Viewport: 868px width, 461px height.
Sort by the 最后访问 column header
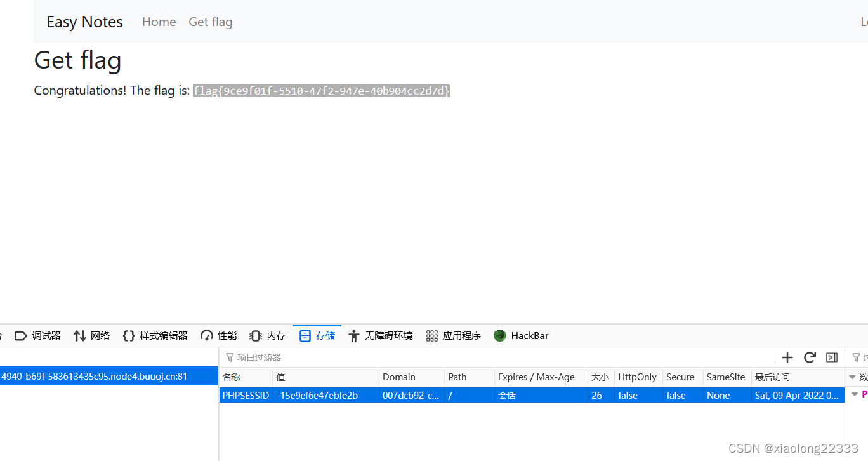coord(798,377)
